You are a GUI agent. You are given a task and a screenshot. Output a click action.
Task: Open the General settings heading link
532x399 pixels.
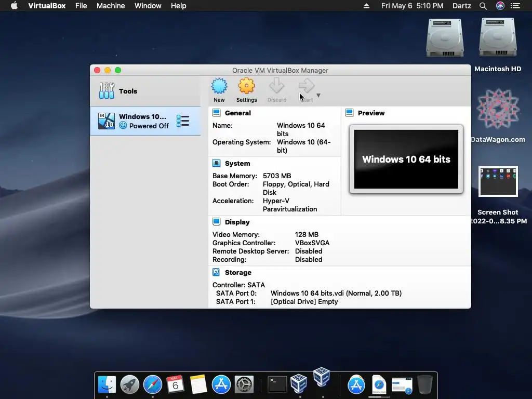[238, 113]
